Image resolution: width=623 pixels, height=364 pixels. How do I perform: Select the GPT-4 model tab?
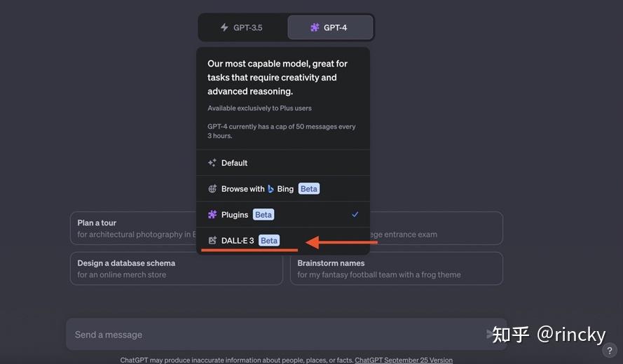click(x=330, y=27)
